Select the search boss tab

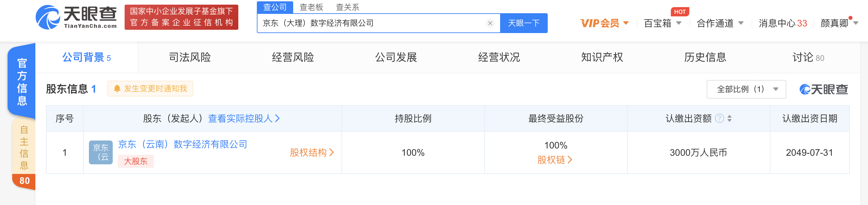[x=311, y=7]
